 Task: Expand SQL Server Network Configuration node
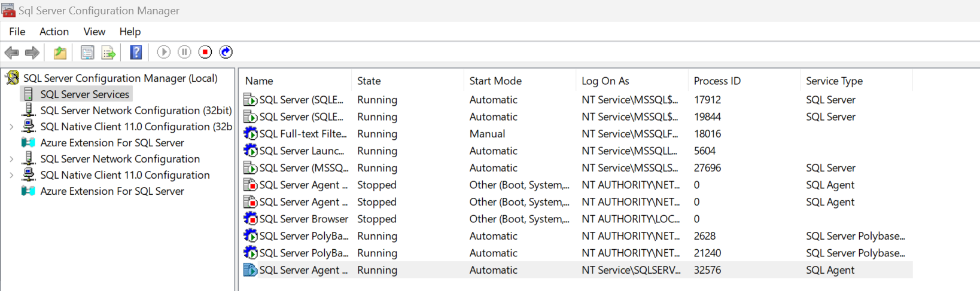(11, 159)
